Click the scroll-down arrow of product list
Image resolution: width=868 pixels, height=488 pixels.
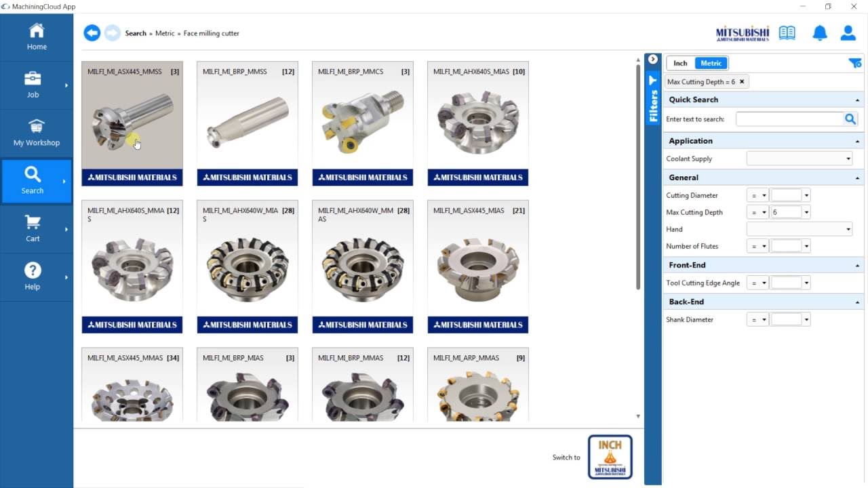638,416
